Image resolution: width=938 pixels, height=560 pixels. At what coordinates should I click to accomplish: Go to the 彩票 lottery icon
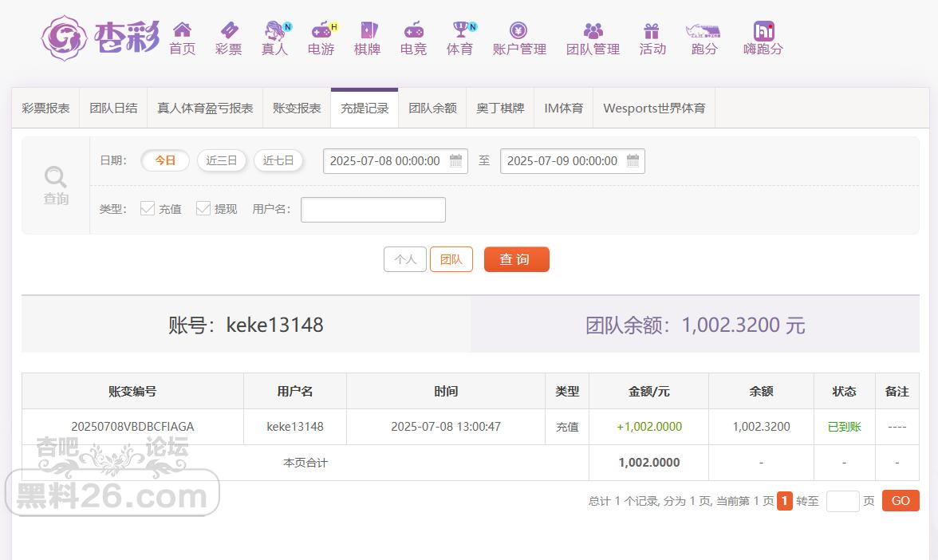(229, 30)
